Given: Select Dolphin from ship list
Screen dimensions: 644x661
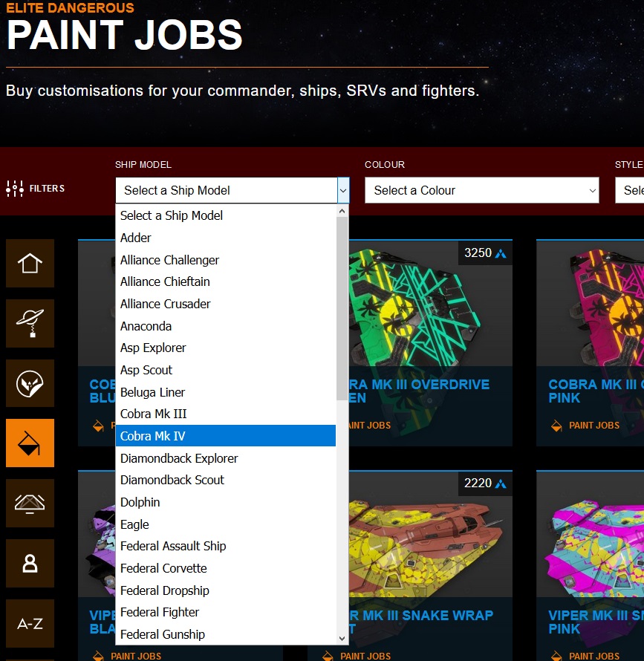Looking at the screenshot, I should tap(226, 503).
